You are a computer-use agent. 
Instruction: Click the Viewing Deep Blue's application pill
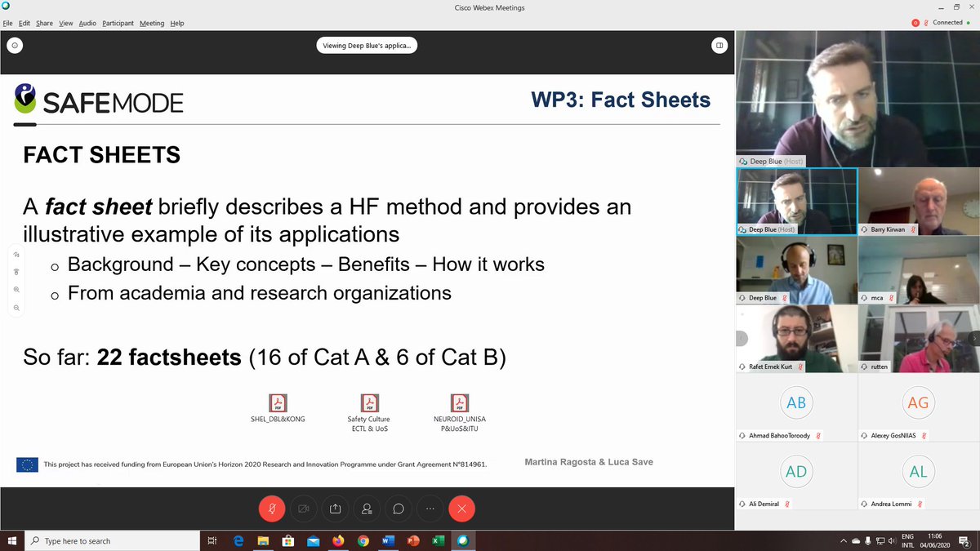pos(367,46)
